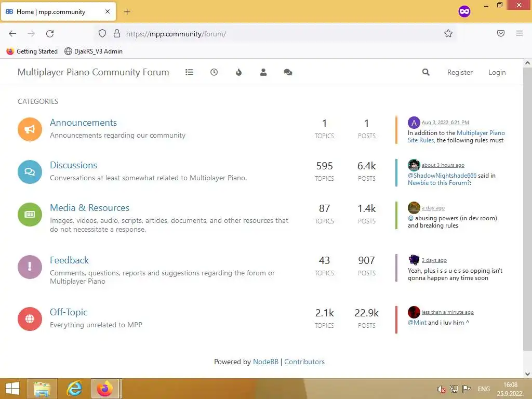The height and width of the screenshot is (399, 532).
Task: Click the scrollbar down arrow
Action: pyautogui.click(x=527, y=374)
